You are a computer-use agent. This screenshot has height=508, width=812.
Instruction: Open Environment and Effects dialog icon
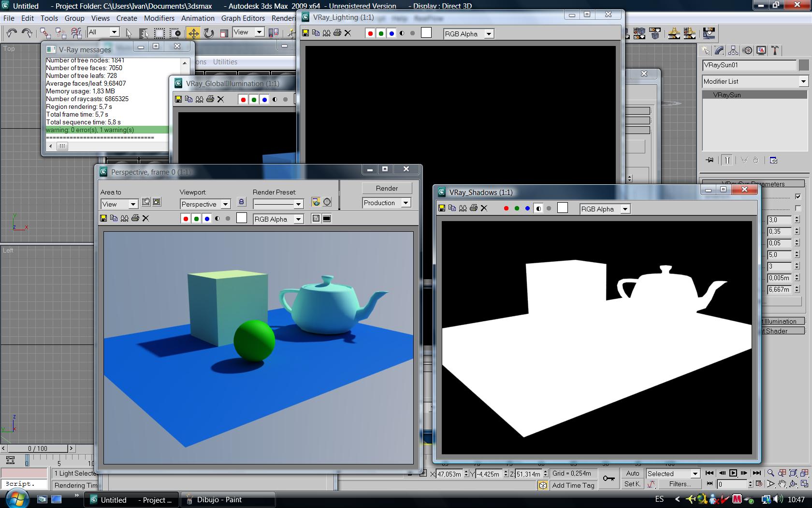pos(327,202)
